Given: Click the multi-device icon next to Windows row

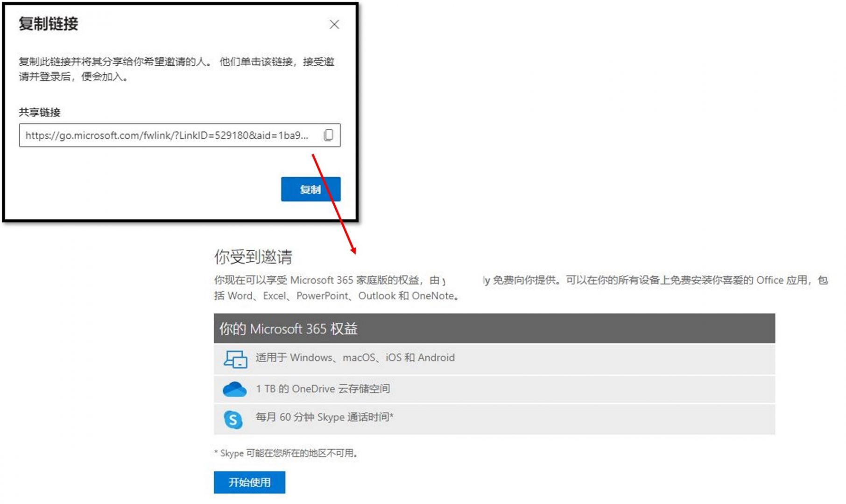Looking at the screenshot, I should coord(237,358).
